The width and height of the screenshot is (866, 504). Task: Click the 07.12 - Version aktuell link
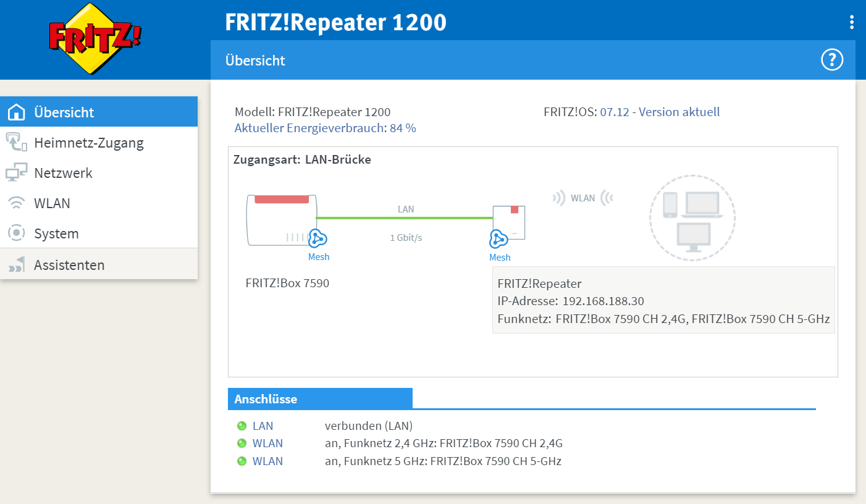[x=660, y=112]
